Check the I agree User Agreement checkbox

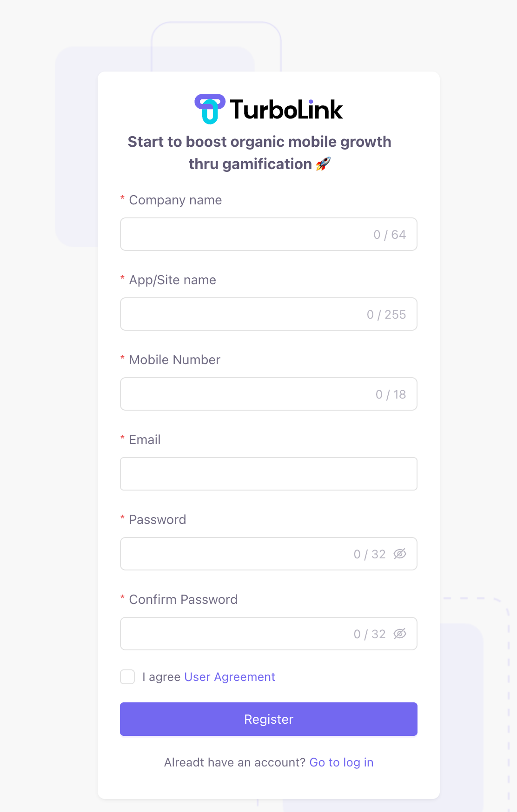pyautogui.click(x=127, y=677)
